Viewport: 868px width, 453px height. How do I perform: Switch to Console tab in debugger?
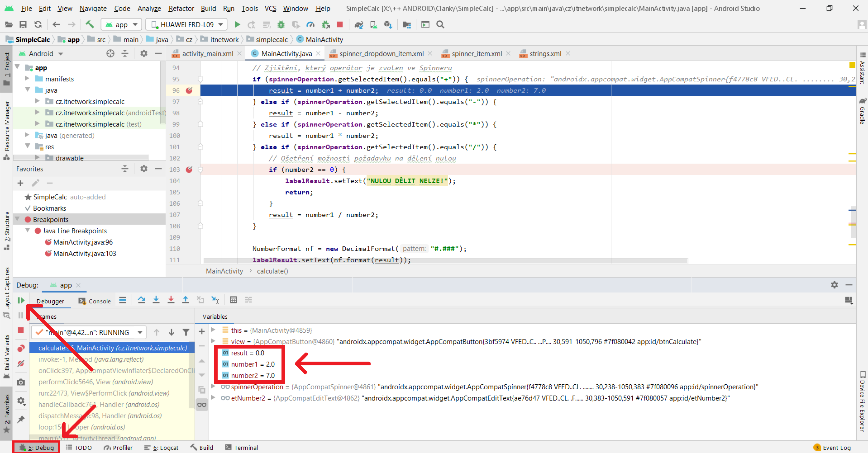coord(95,301)
